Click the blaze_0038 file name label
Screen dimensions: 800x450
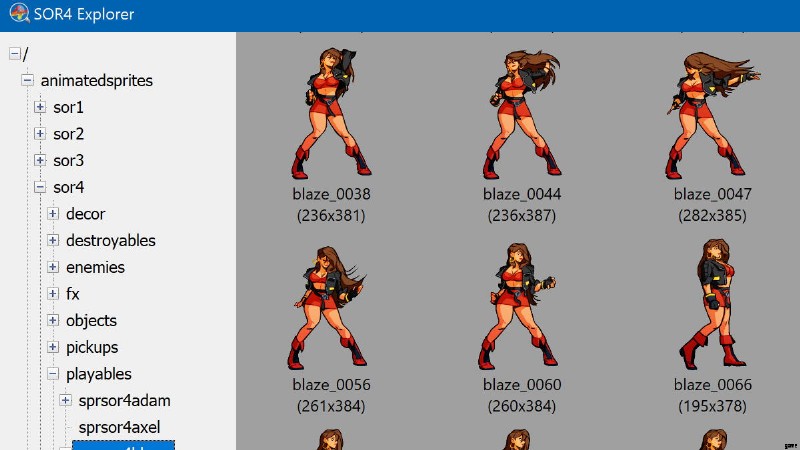331,194
